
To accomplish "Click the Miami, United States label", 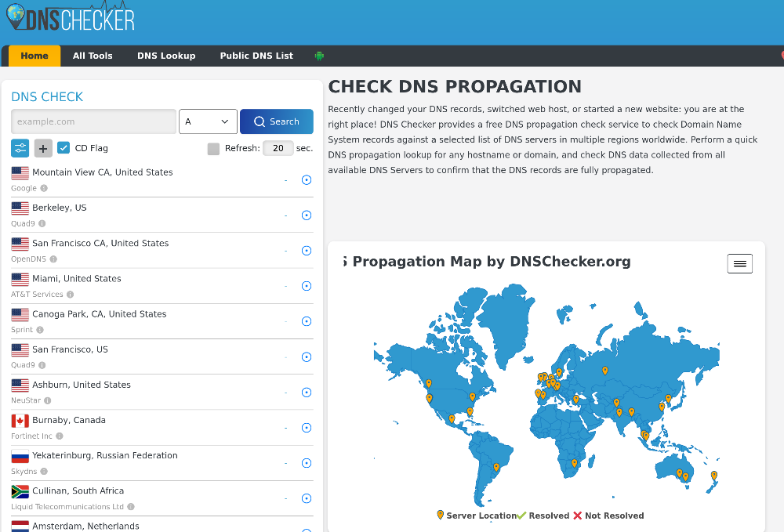I will (77, 279).
